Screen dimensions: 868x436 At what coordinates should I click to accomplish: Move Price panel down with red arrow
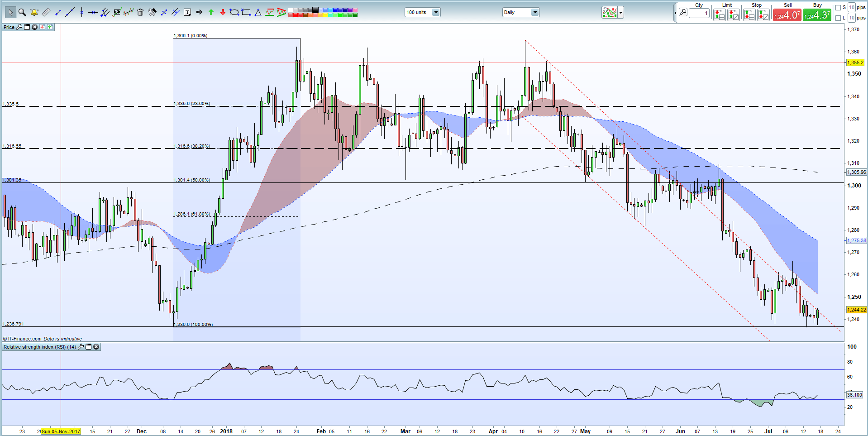(42, 27)
